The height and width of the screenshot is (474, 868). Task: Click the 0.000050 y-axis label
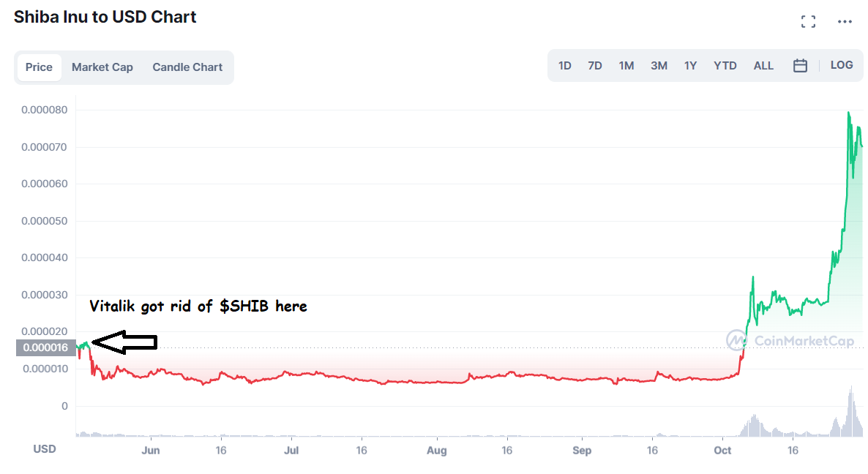point(45,221)
